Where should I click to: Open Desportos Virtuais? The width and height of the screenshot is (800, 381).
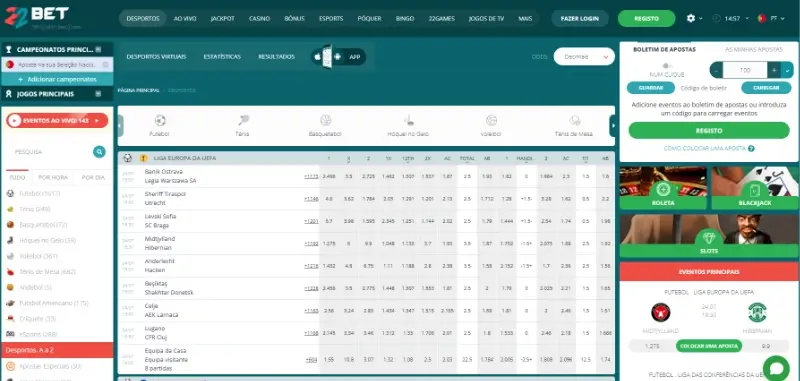pos(156,57)
